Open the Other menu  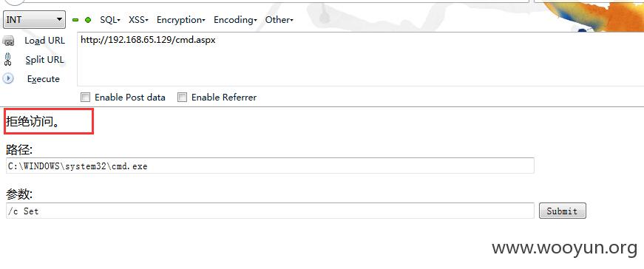pyautogui.click(x=279, y=20)
